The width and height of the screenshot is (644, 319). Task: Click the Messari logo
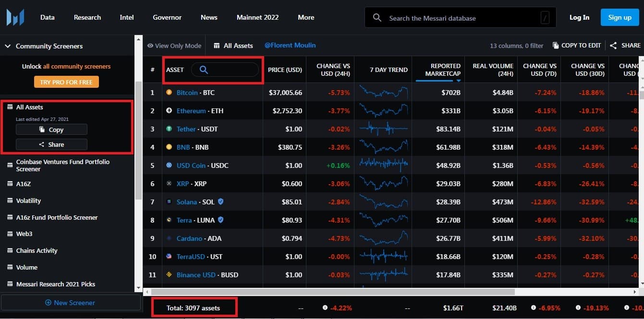point(15,17)
